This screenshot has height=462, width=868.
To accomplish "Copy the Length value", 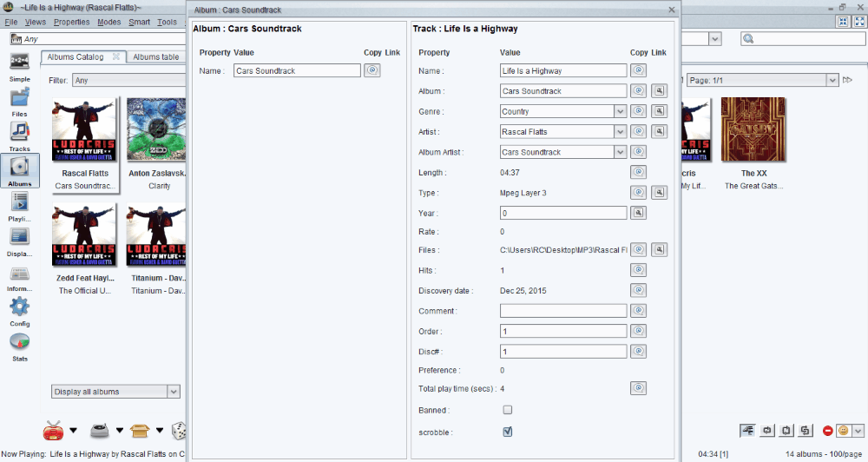I will (x=638, y=172).
